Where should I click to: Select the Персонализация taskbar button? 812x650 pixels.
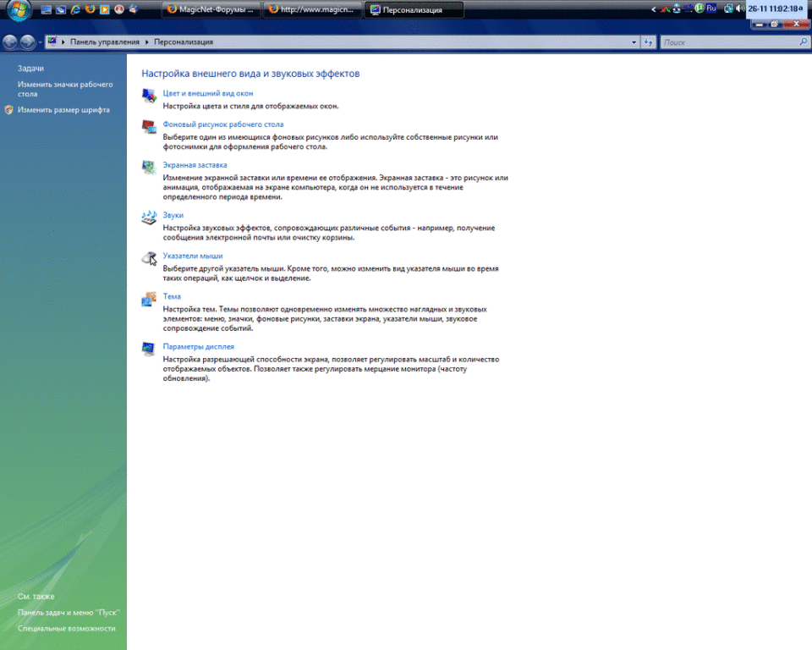tap(414, 10)
